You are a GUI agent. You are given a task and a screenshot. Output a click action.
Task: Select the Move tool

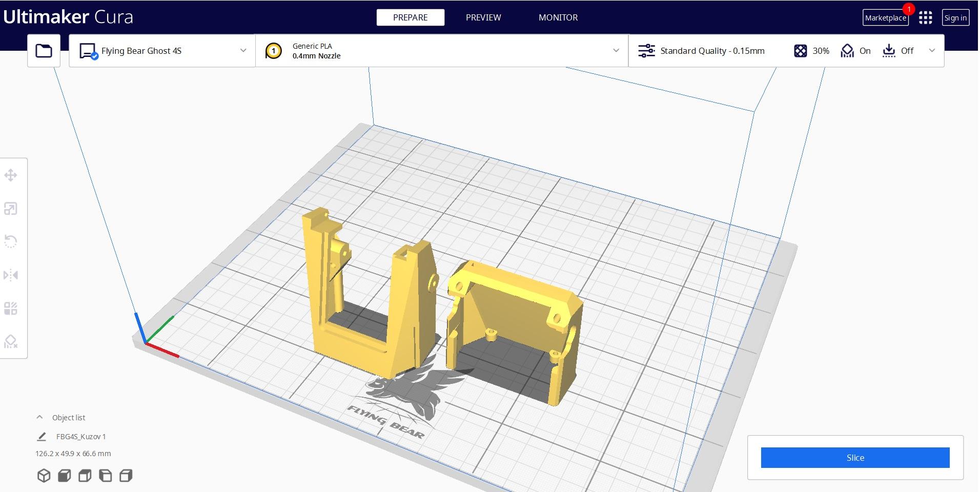[11, 175]
